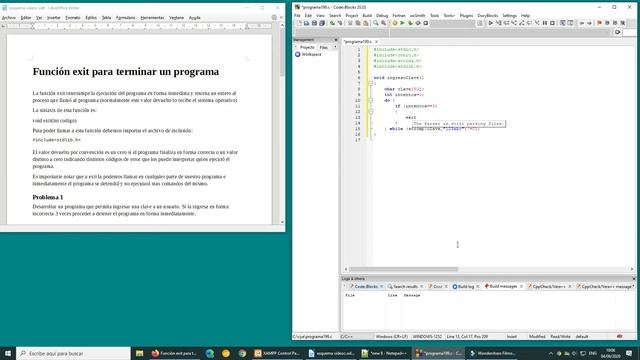
Task: Open the Windows Start button
Action: click(8, 353)
